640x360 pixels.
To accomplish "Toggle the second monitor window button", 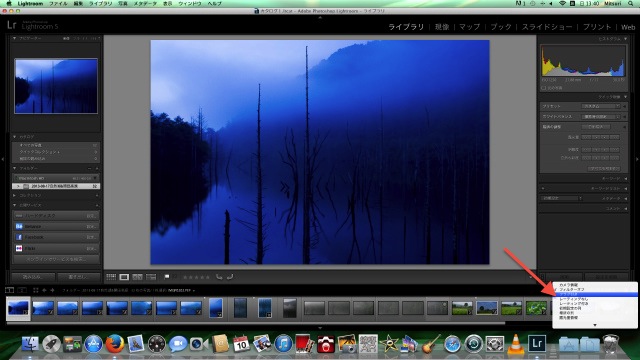I will pyautogui.click(x=22, y=290).
